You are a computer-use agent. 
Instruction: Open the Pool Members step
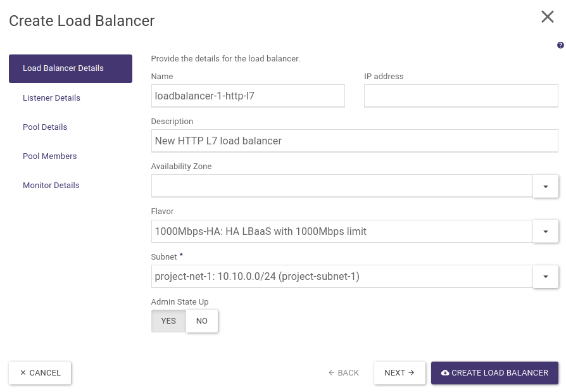(x=49, y=156)
